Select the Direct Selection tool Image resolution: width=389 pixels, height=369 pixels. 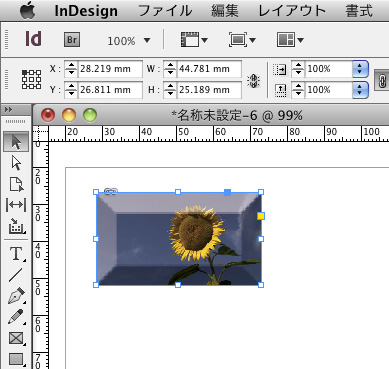click(x=16, y=163)
